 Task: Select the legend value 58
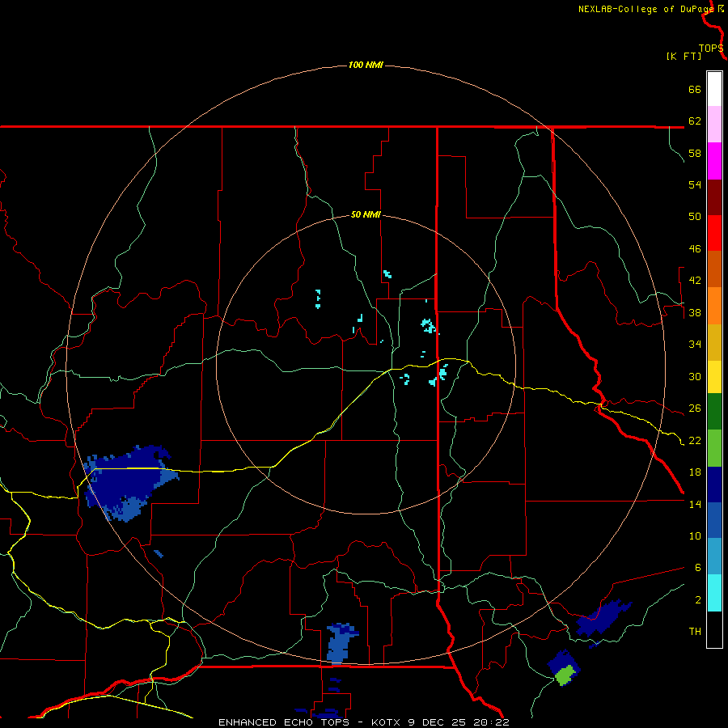point(695,153)
